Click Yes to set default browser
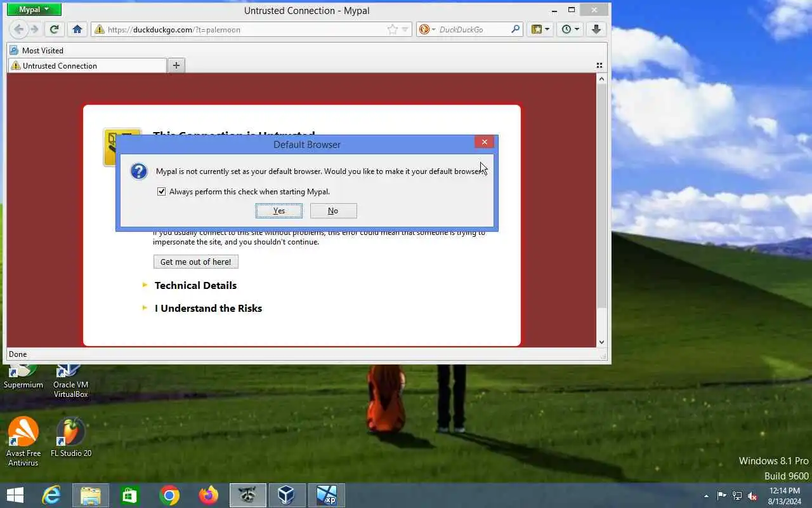This screenshot has width=812, height=508. pos(279,211)
